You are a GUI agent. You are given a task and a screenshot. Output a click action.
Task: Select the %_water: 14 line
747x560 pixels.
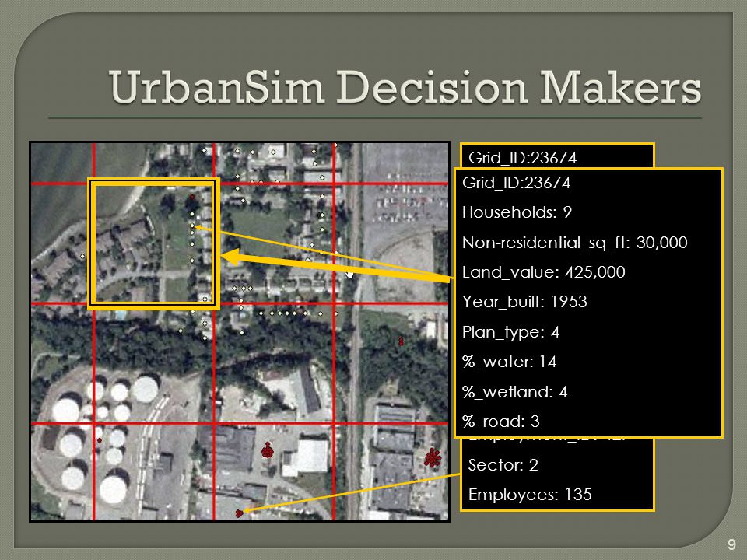click(509, 362)
